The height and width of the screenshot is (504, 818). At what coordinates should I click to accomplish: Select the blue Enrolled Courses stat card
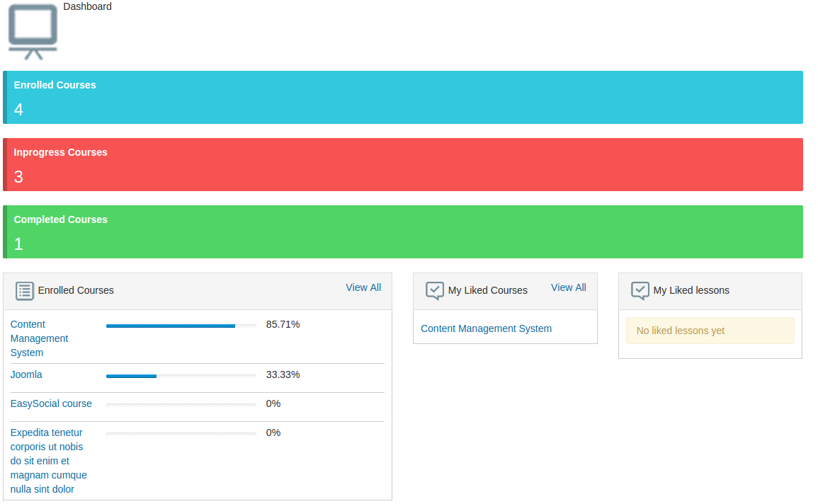coord(403,98)
